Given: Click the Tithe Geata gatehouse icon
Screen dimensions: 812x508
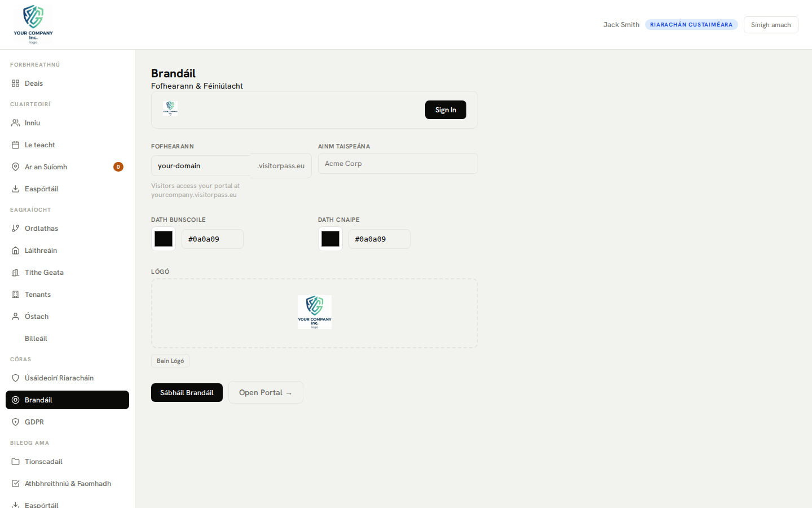Looking at the screenshot, I should (x=15, y=273).
